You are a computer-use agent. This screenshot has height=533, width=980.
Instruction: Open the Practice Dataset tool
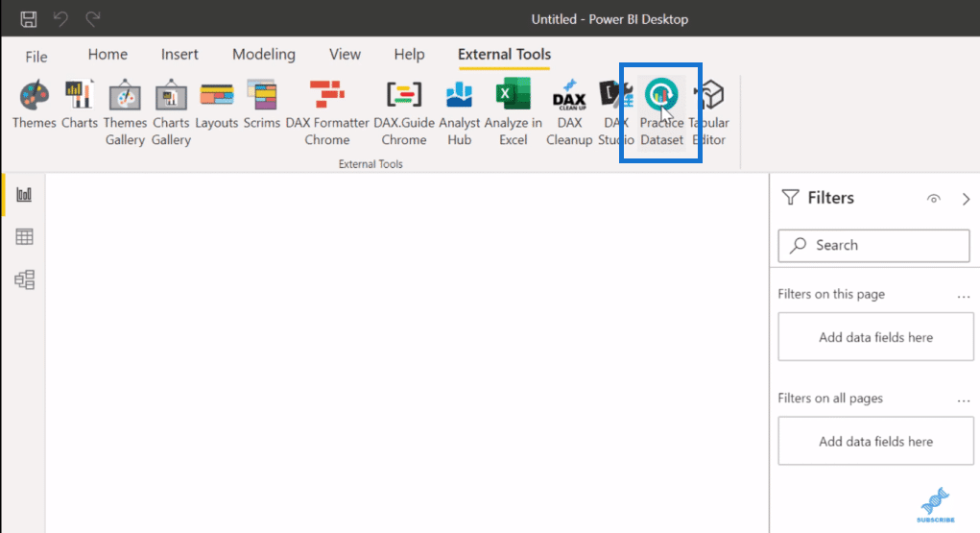(x=661, y=113)
